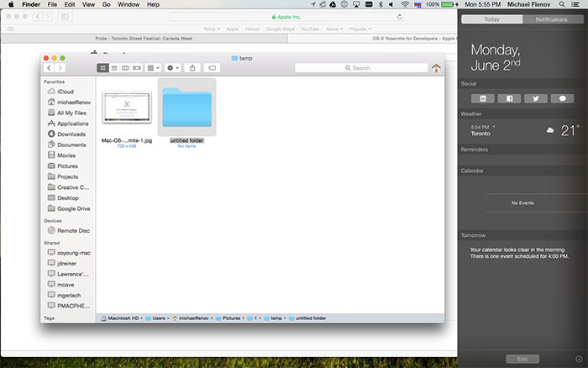Click the Share button in Finder toolbar

tap(193, 67)
